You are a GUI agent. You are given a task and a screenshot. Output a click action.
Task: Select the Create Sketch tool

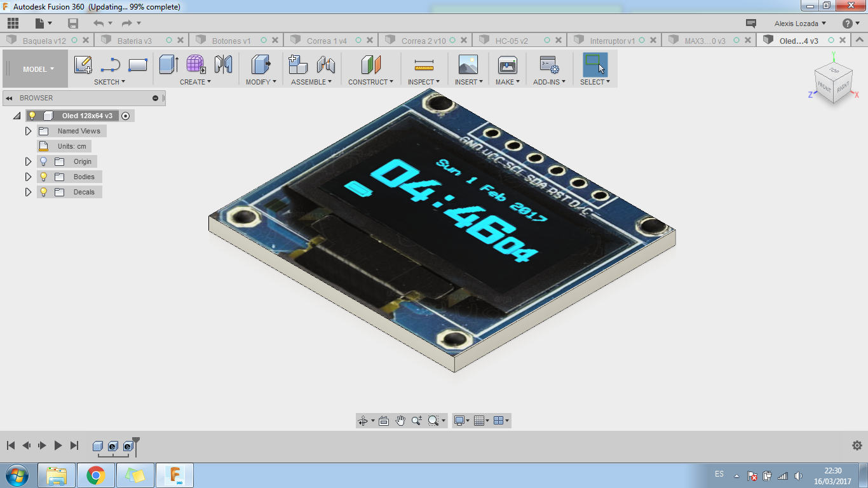pos(83,64)
